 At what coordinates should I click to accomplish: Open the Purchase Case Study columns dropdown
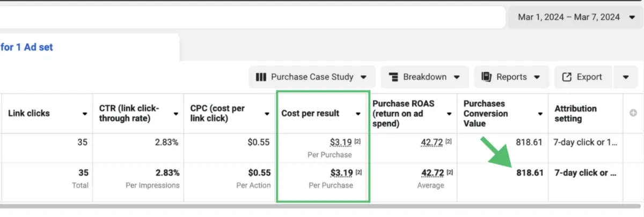click(363, 77)
